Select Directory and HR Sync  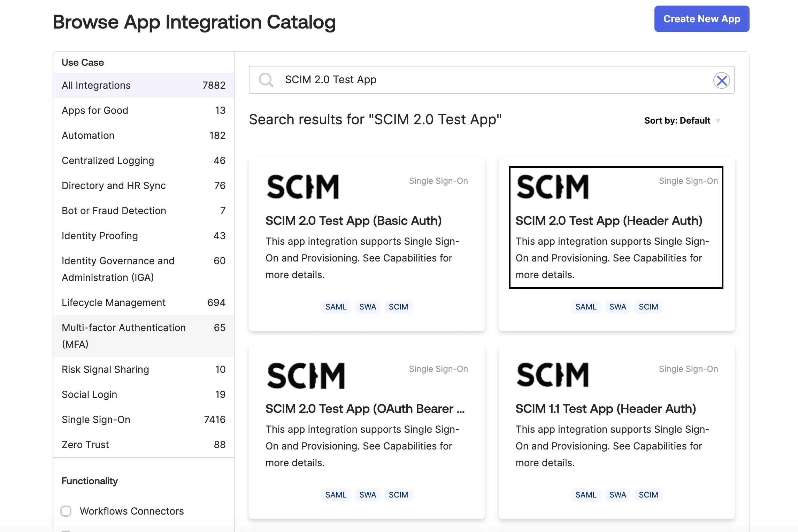tap(144, 186)
